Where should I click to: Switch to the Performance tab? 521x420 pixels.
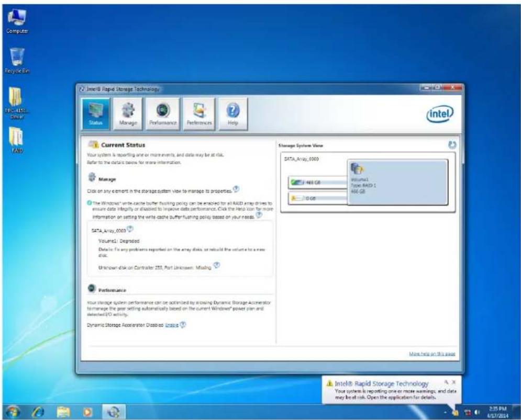point(163,113)
